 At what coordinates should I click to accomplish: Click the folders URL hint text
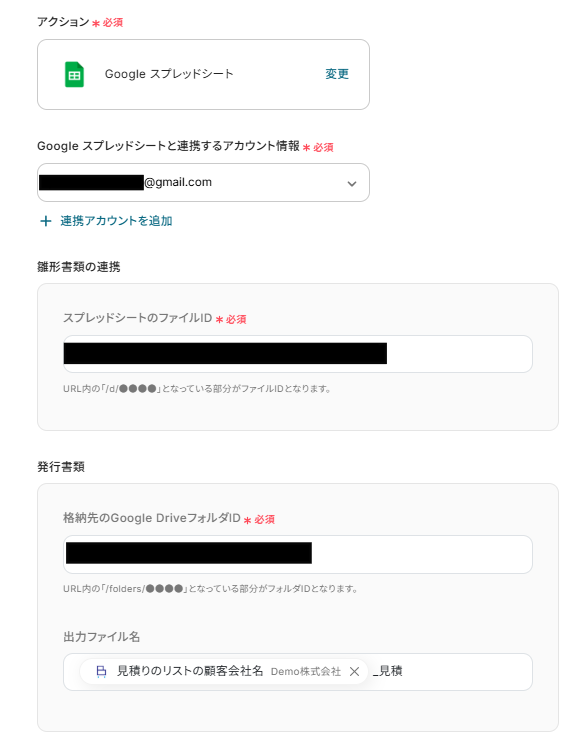[211, 589]
